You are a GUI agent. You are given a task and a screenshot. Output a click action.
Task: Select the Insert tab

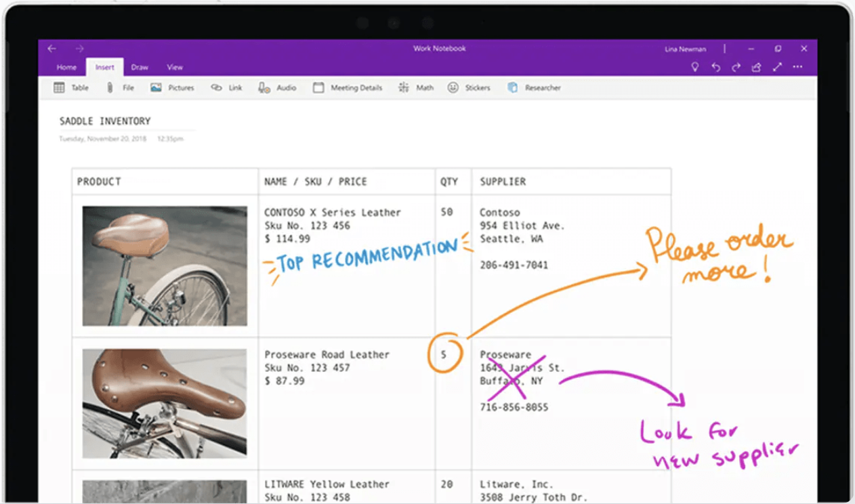pyautogui.click(x=105, y=67)
